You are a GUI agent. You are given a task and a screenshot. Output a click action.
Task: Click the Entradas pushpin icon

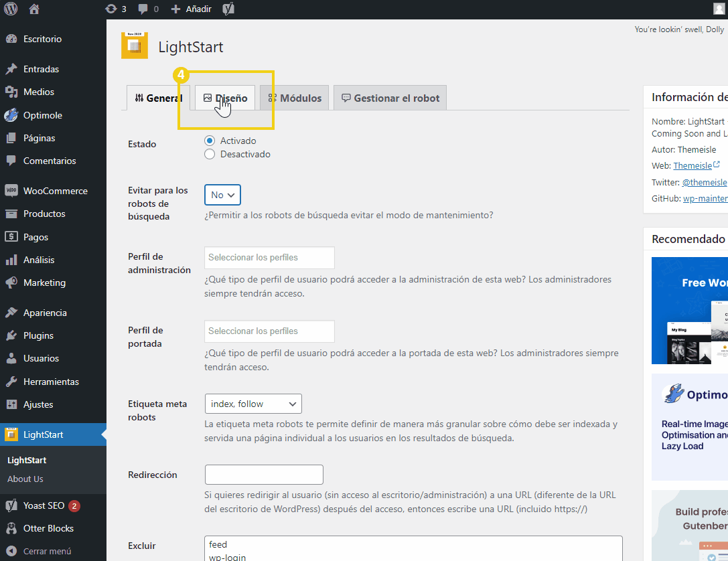pyautogui.click(x=11, y=69)
